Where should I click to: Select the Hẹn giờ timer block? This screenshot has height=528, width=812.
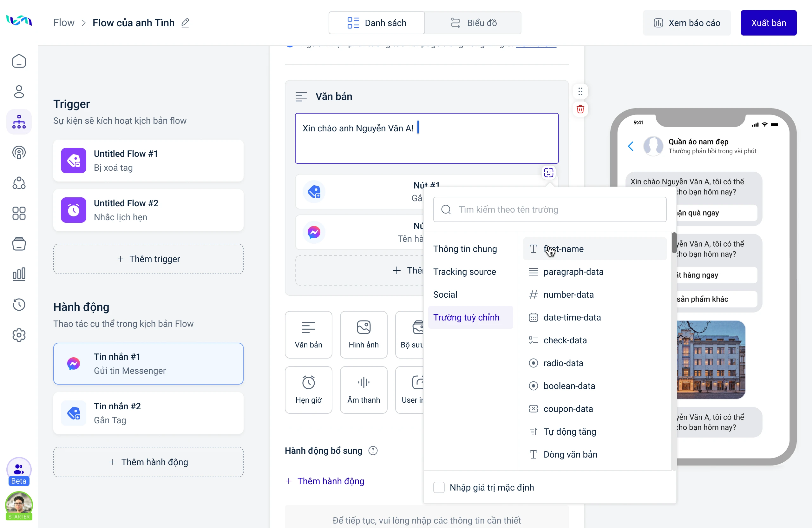(x=308, y=390)
